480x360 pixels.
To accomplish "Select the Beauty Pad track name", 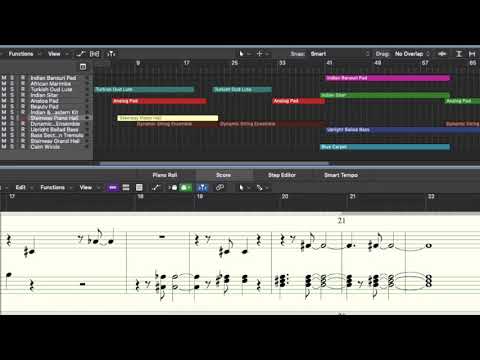I will [44, 107].
